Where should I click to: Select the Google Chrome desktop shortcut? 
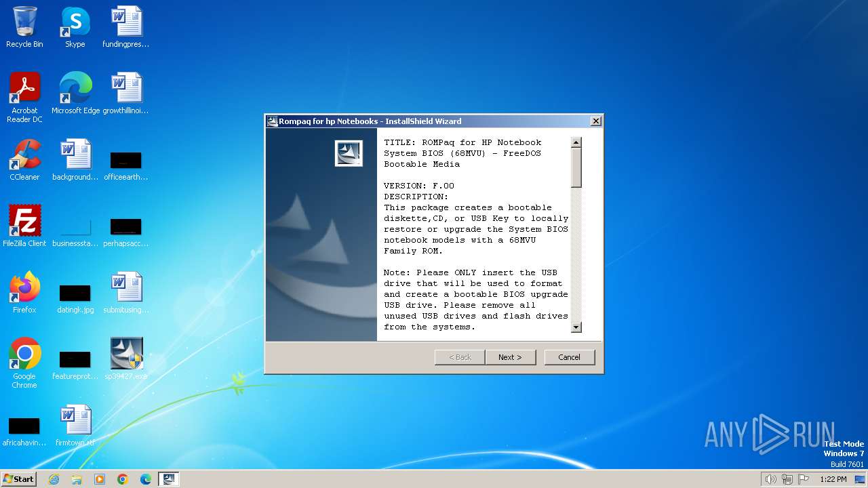24,363
